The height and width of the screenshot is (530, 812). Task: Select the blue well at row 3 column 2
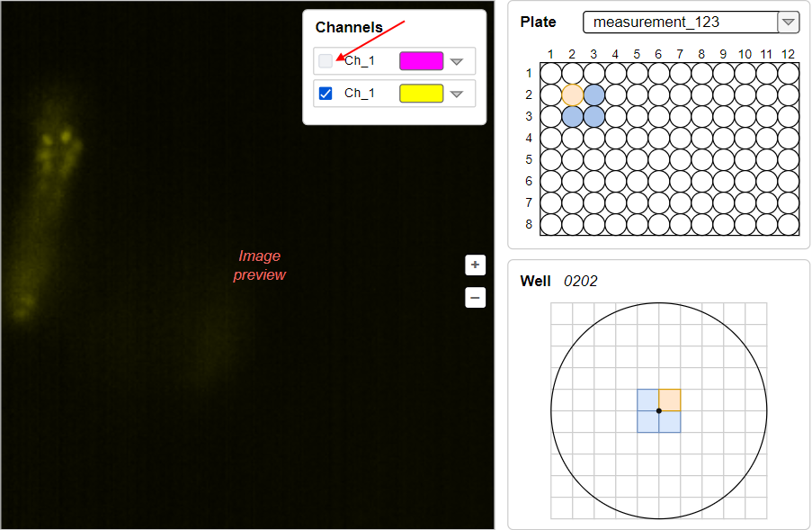point(572,117)
